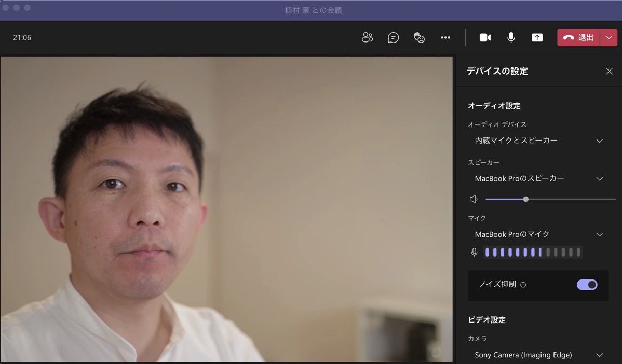The image size is (622, 364).
Task: Click the share content icon
Action: click(x=537, y=38)
